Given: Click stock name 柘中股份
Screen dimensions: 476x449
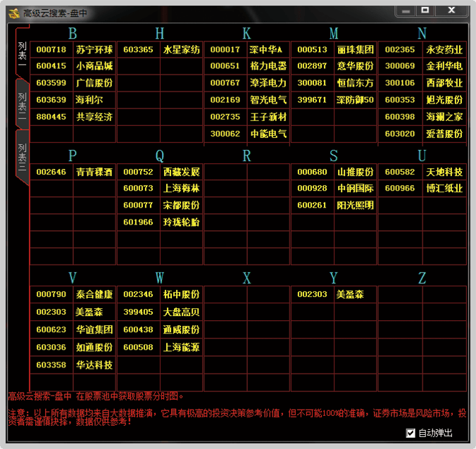Looking at the screenshot, I should coord(181,294).
